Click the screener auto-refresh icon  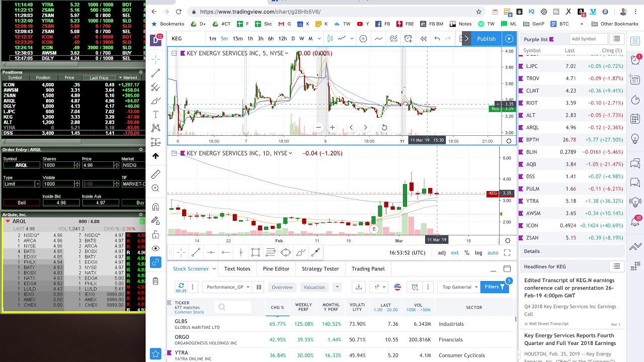click(x=181, y=287)
